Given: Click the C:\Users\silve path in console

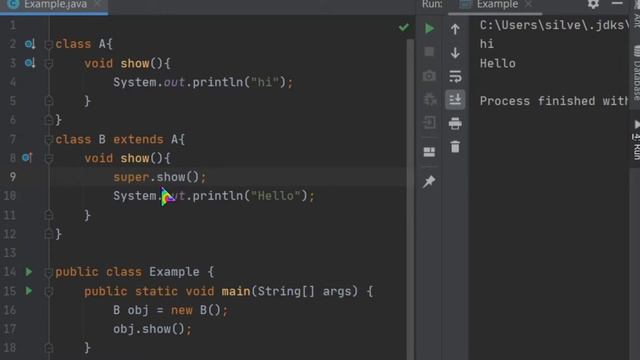Looking at the screenshot, I should click(x=553, y=25).
